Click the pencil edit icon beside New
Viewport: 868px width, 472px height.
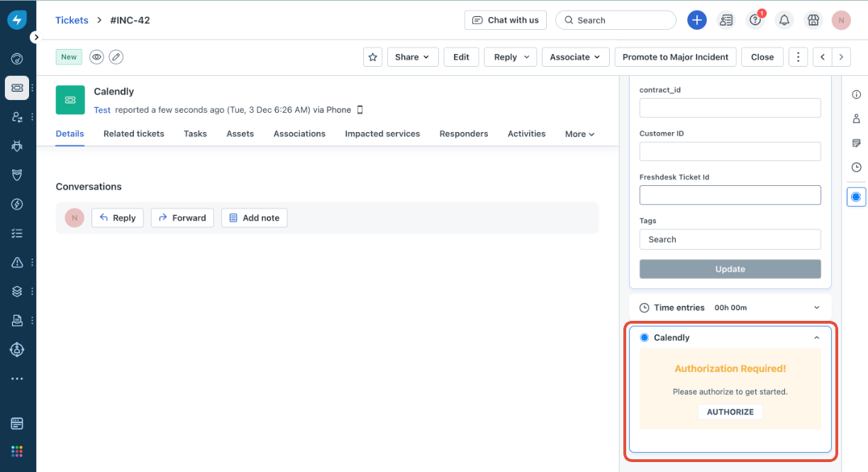[x=116, y=57]
